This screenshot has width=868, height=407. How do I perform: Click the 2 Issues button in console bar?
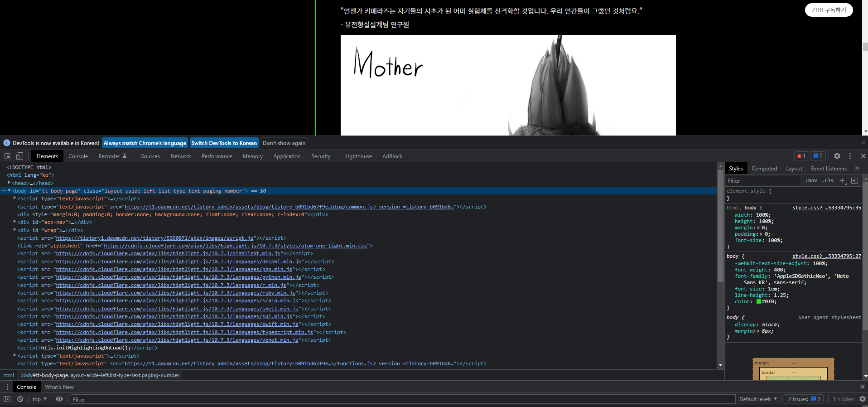point(805,399)
